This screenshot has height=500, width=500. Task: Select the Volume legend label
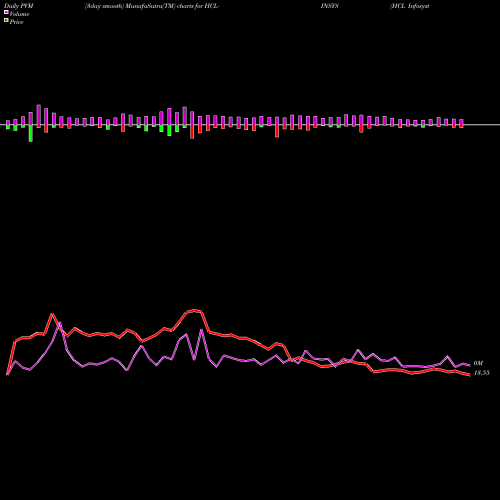pos(19,14)
